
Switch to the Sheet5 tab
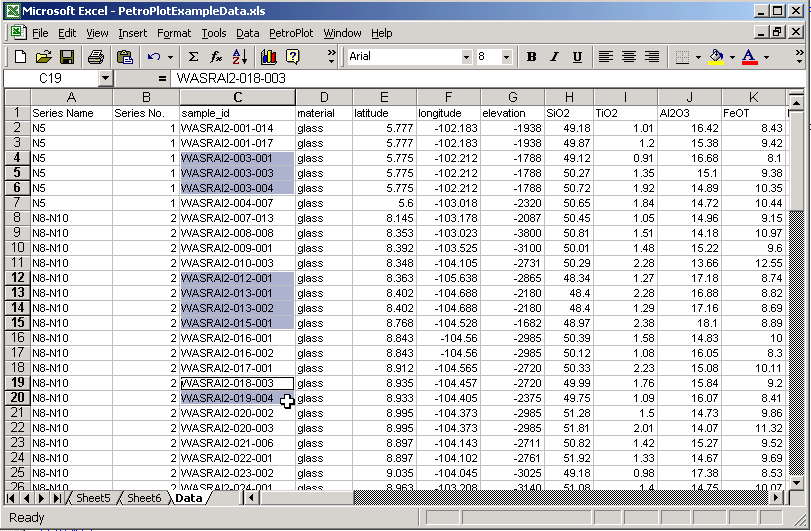coord(93,498)
